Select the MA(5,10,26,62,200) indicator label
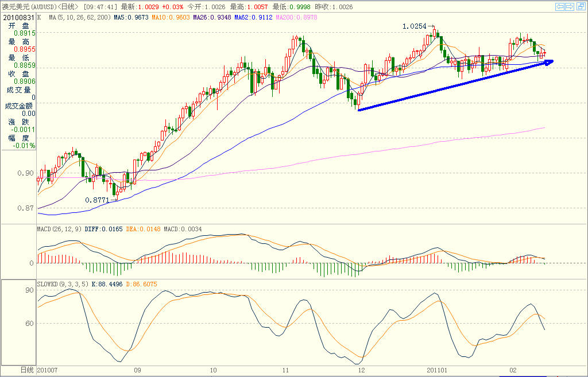588x377 pixels. (x=79, y=17)
